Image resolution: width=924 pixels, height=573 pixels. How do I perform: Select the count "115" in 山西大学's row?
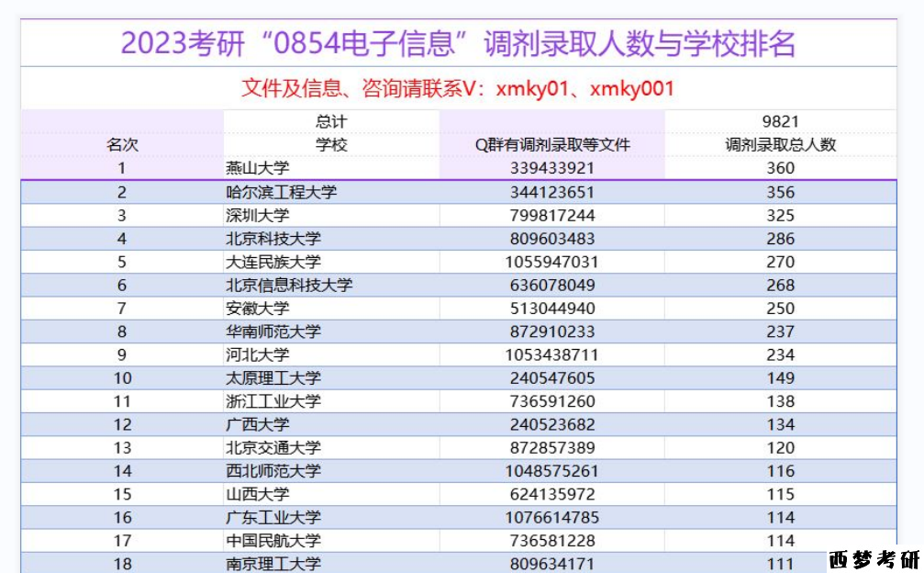point(780,494)
